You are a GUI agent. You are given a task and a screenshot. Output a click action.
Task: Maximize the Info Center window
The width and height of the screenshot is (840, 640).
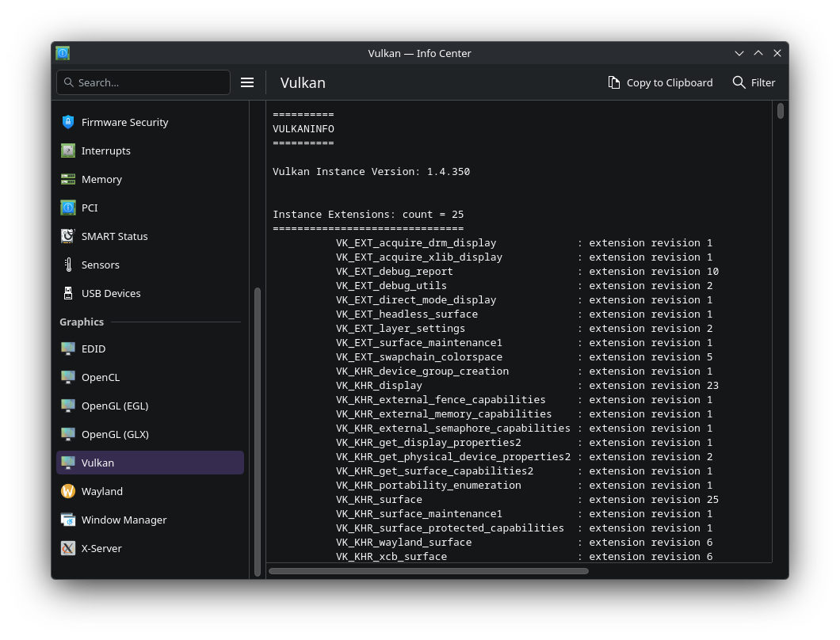[758, 53]
